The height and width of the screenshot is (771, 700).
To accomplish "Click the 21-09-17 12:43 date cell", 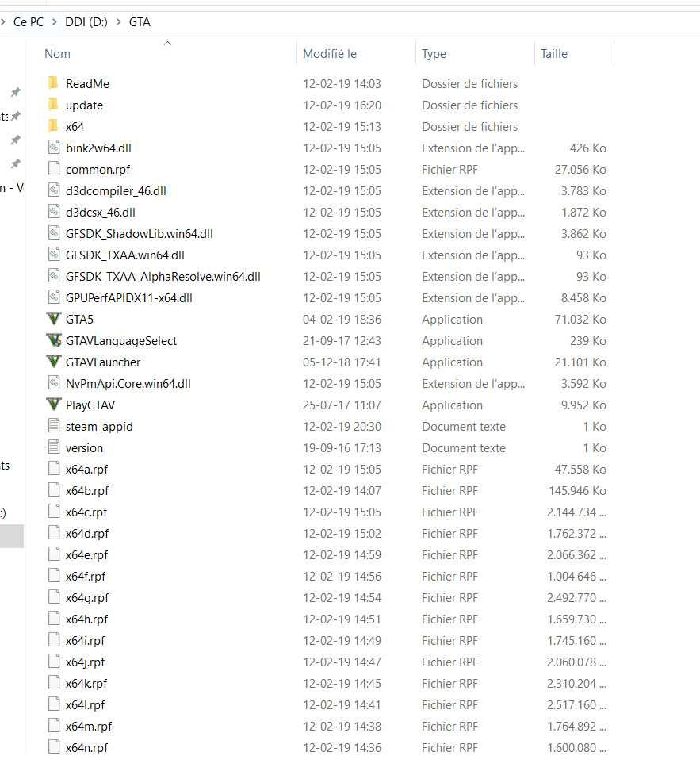I will [x=342, y=341].
